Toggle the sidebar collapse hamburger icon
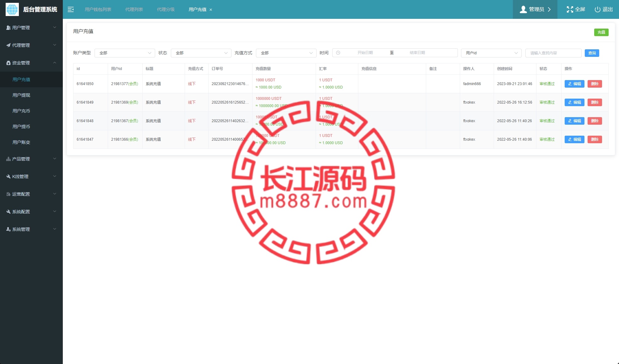This screenshot has height=364, width=619. [71, 9]
